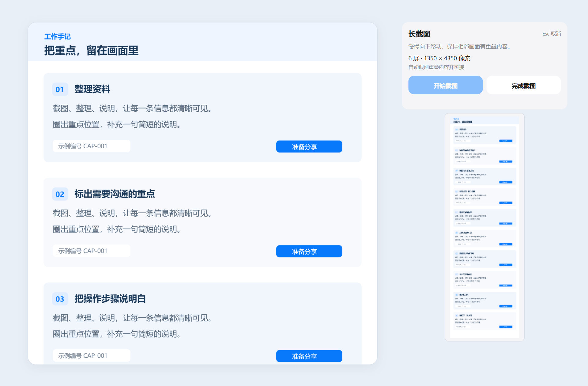Click the 01 number badge
This screenshot has height=386, width=588.
(x=60, y=89)
